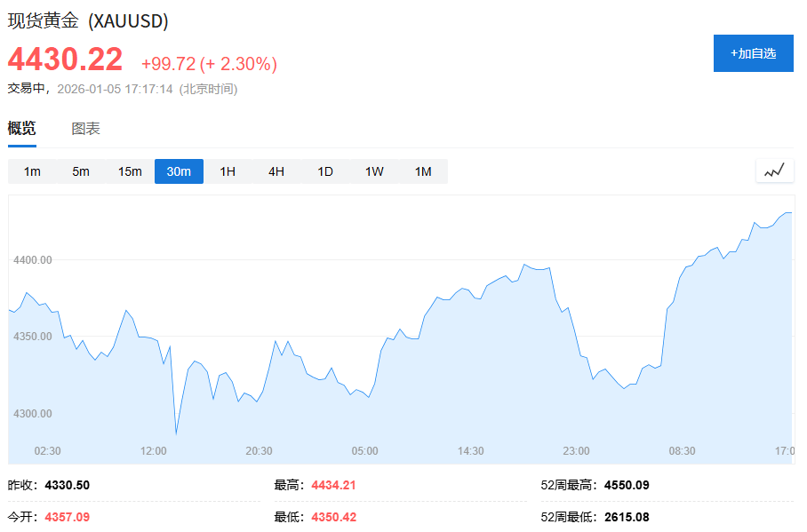
Task: Switch to 1W weekly interval
Action: [374, 171]
